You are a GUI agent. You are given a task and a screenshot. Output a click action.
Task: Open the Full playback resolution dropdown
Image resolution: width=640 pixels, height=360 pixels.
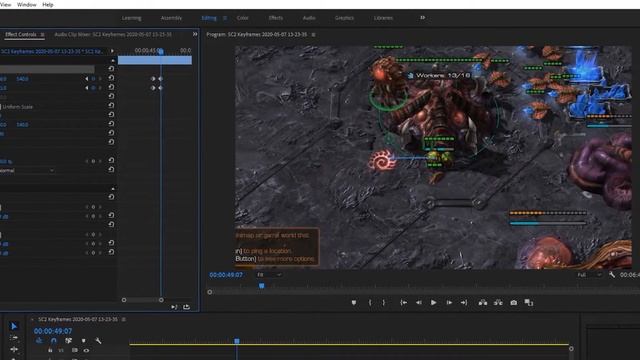(x=589, y=275)
